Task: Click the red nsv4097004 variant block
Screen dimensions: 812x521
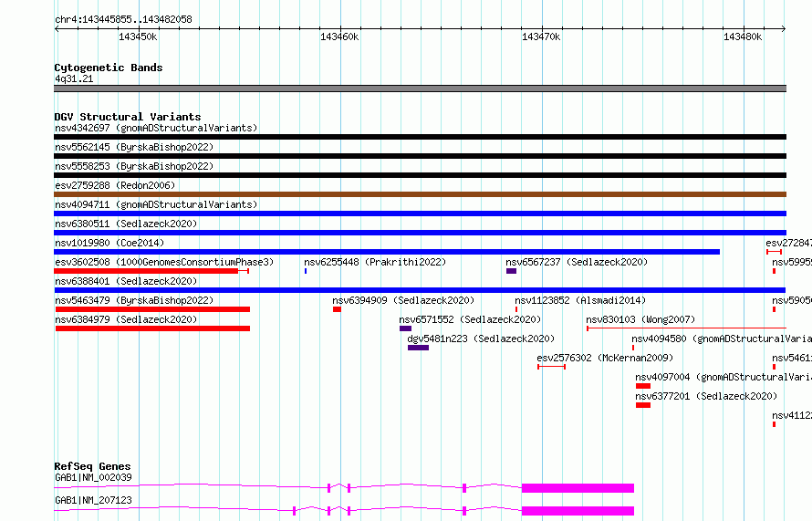Action: click(643, 386)
